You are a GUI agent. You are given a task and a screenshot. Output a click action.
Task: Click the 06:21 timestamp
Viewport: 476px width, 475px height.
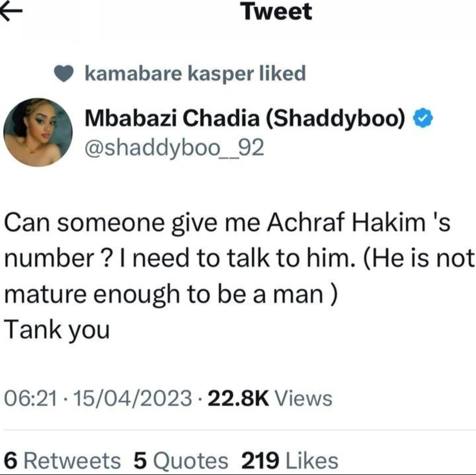(30, 399)
